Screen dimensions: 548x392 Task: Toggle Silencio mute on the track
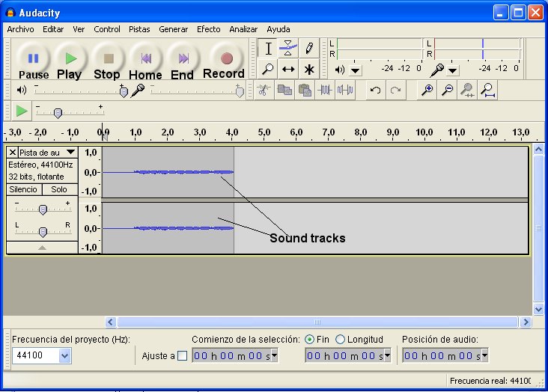click(x=24, y=189)
